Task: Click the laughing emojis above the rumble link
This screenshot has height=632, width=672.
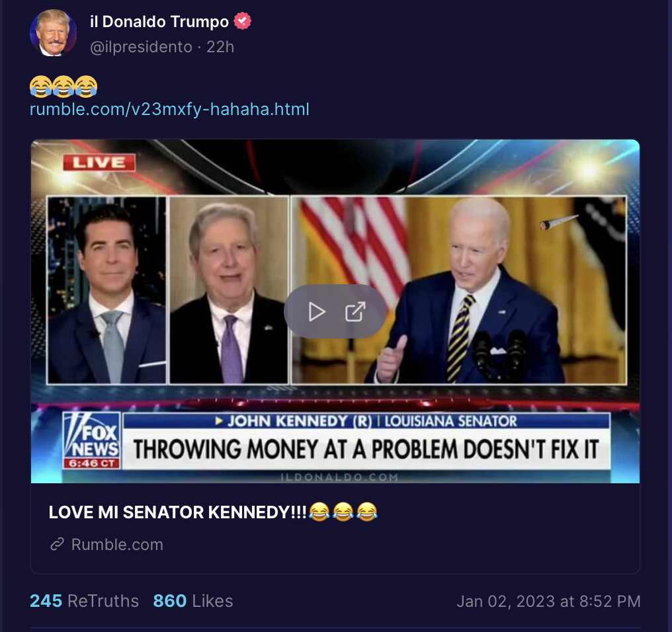Action: (x=63, y=86)
